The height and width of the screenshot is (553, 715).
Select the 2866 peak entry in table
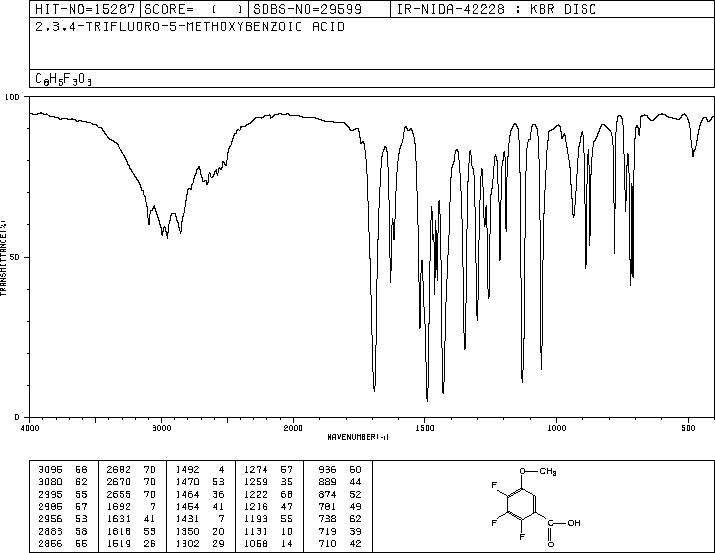pyautogui.click(x=62, y=544)
